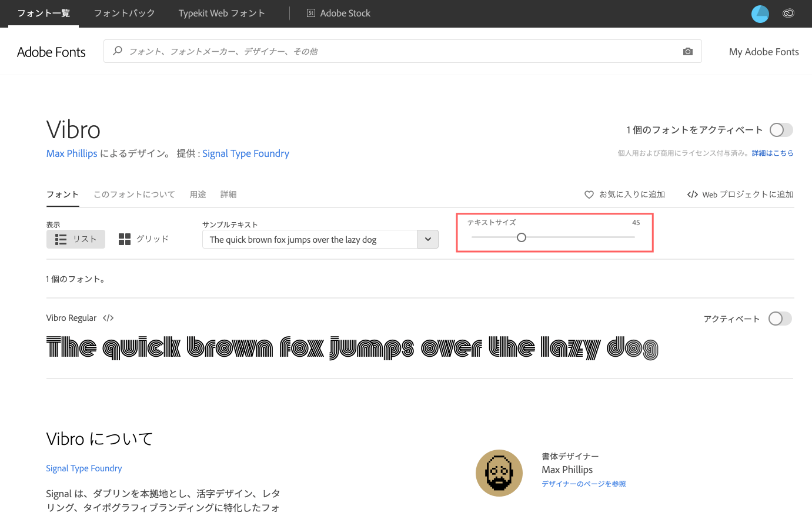Open Max Phillips designer link under title
Viewport: 812px width, 516px height.
tap(72, 153)
